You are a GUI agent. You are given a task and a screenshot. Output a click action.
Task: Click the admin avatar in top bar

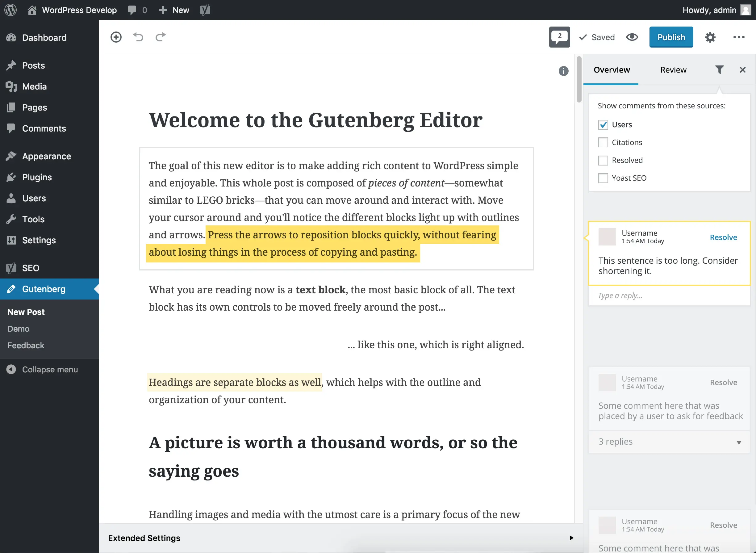click(x=745, y=10)
